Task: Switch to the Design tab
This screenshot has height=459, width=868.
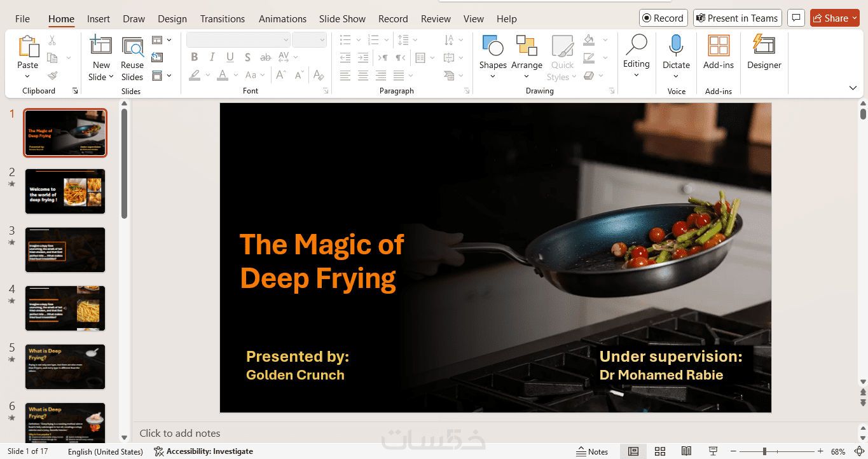Action: tap(172, 18)
